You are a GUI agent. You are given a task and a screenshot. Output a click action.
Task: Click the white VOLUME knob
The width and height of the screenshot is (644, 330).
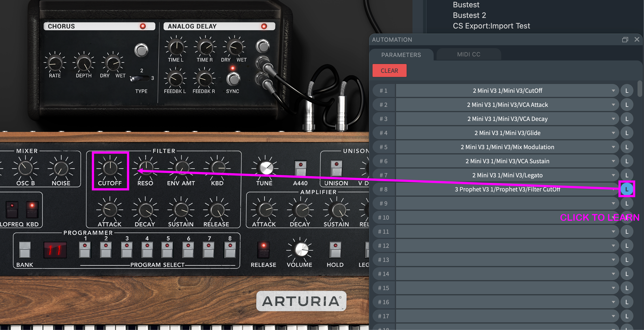point(301,249)
